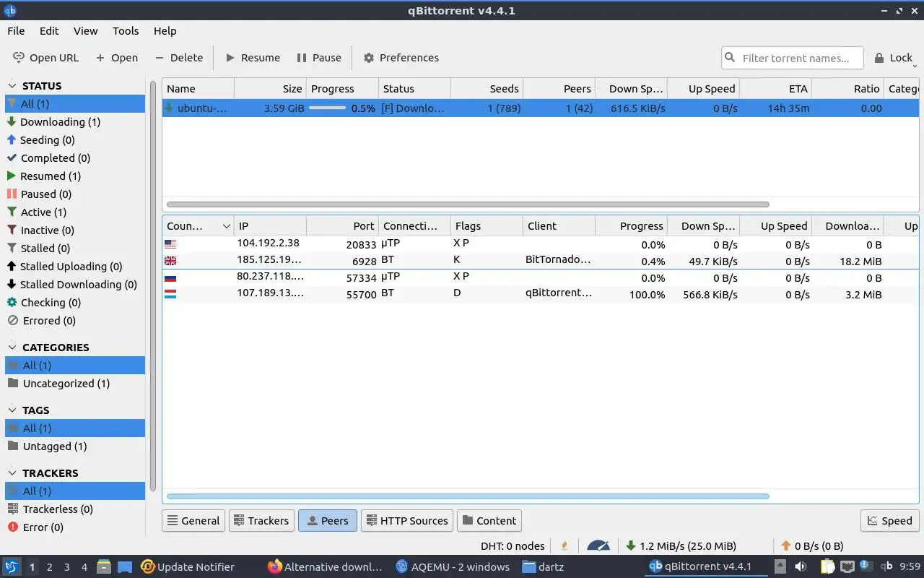Image resolution: width=924 pixels, height=578 pixels.
Task: Filter by Inactive (0) status
Action: point(75,230)
